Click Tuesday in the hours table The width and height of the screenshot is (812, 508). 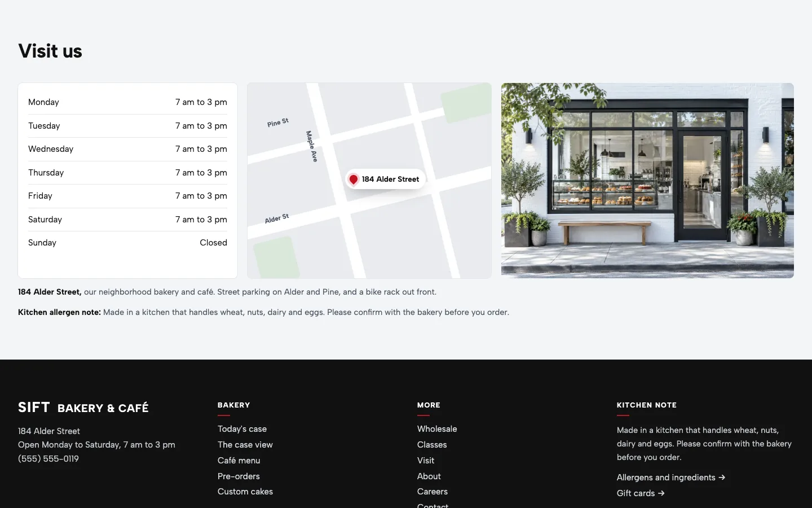click(x=44, y=126)
